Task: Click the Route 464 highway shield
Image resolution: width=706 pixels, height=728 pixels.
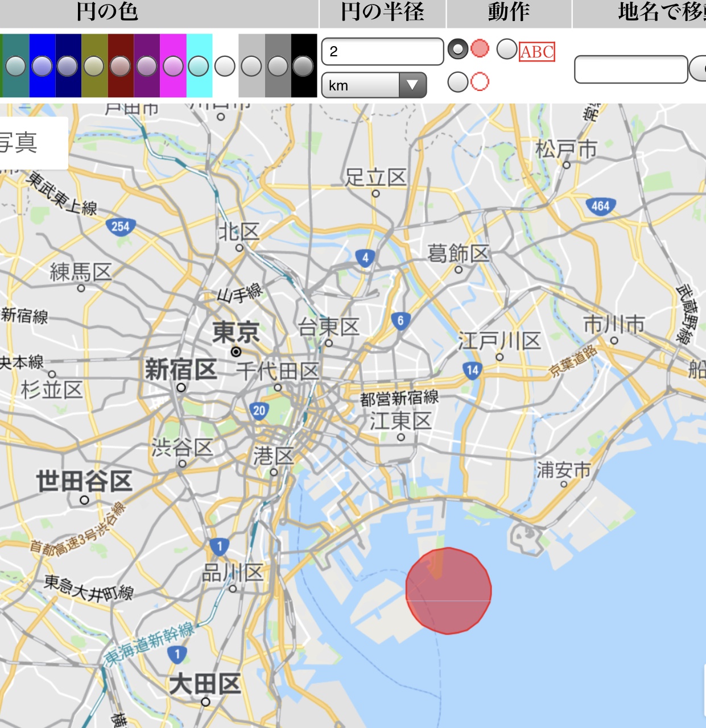Action: point(600,206)
